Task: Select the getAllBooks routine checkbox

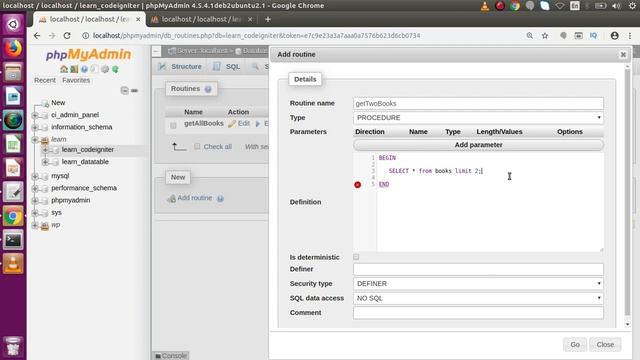Action: [173, 125]
